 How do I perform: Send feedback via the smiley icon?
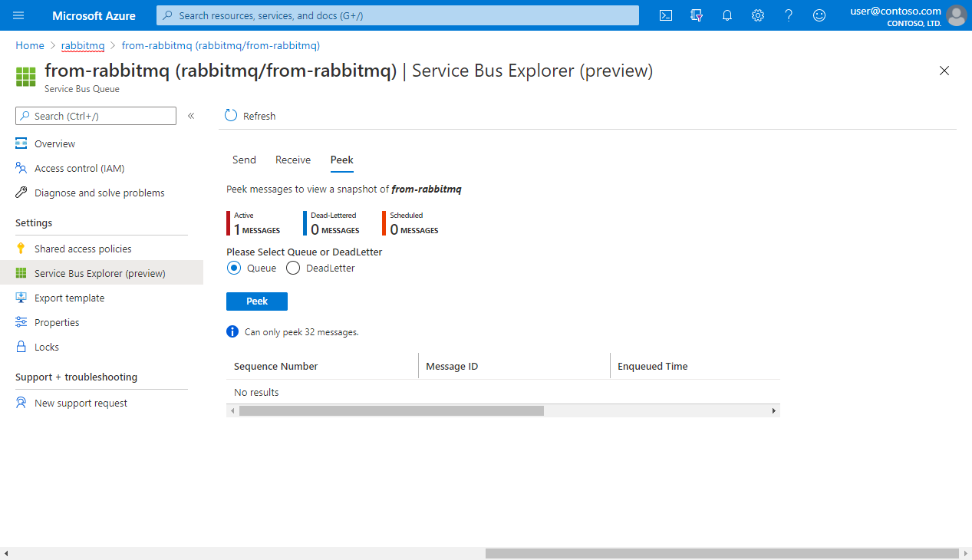pos(819,15)
